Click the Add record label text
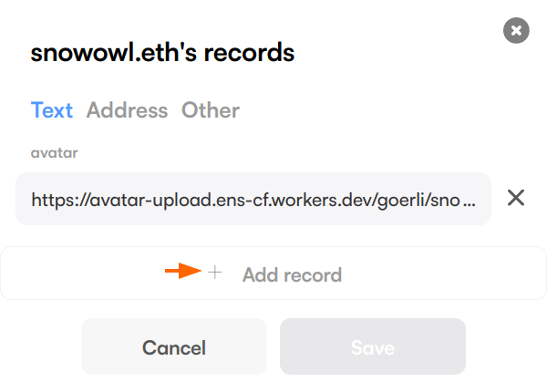547x392 pixels. click(292, 274)
